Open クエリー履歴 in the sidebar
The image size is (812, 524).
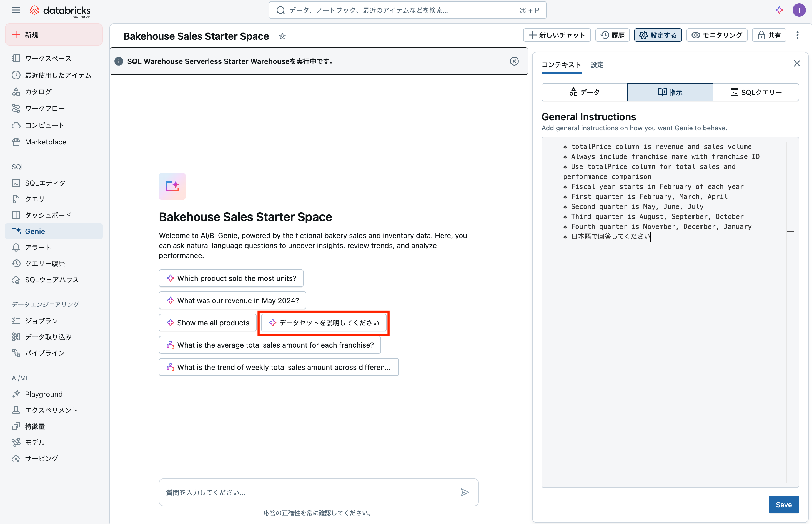pyautogui.click(x=54, y=263)
